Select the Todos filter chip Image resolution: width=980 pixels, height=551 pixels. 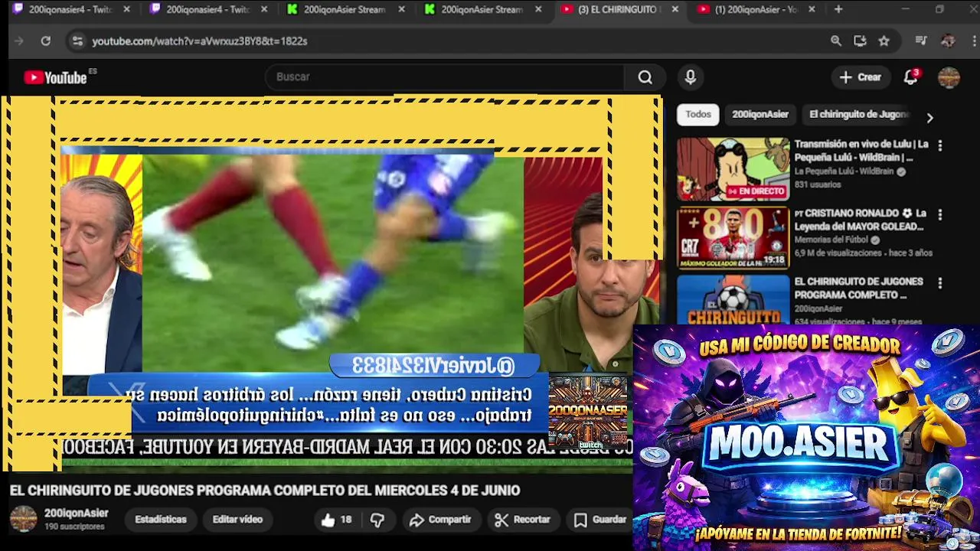698,115
